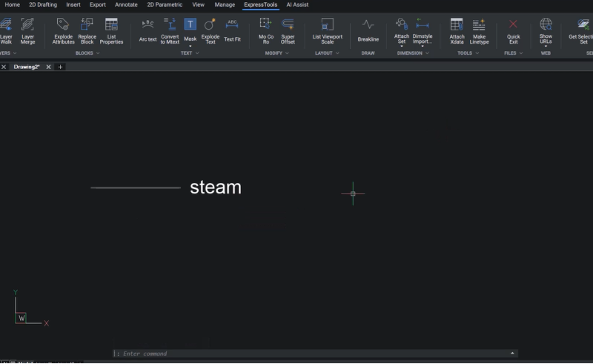Expand the LAYOUT panel dropdown
The width and height of the screenshot is (593, 364).
coord(337,53)
